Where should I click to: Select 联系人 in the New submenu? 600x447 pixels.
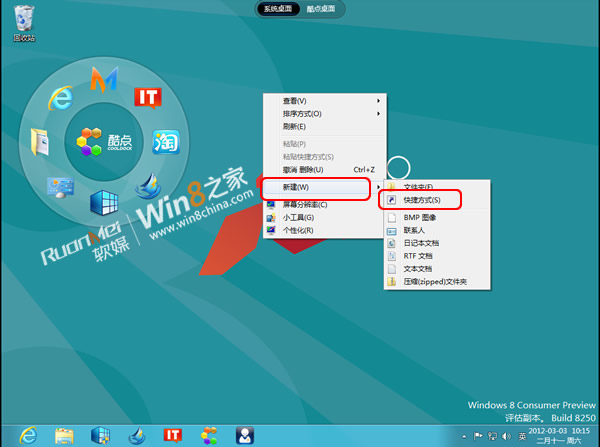click(x=437, y=230)
